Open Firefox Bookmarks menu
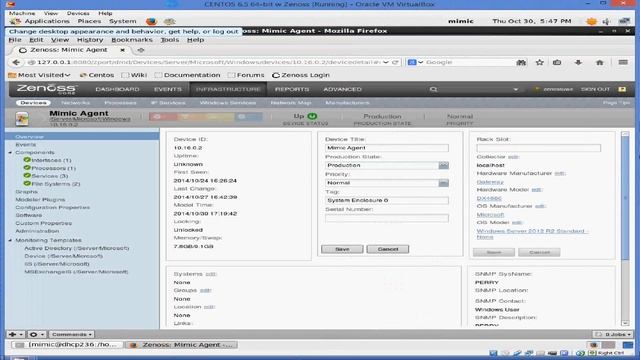Image resolution: width=640 pixels, height=360 pixels. [x=132, y=40]
